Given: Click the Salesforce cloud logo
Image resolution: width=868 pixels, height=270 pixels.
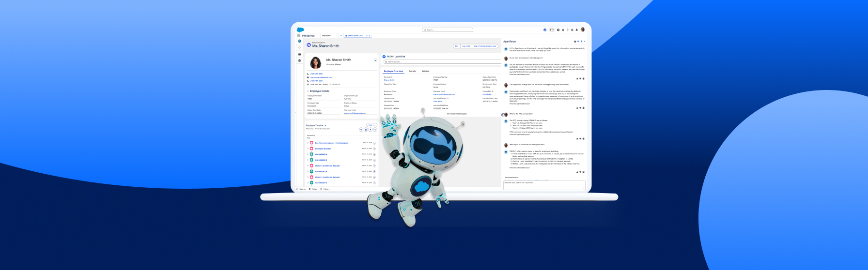Looking at the screenshot, I should pos(300,30).
